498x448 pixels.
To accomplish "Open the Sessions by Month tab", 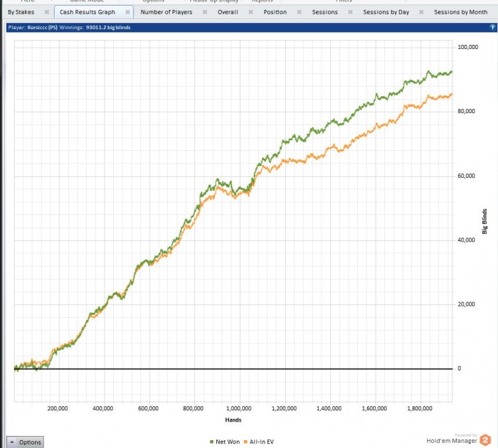I will pyautogui.click(x=460, y=12).
